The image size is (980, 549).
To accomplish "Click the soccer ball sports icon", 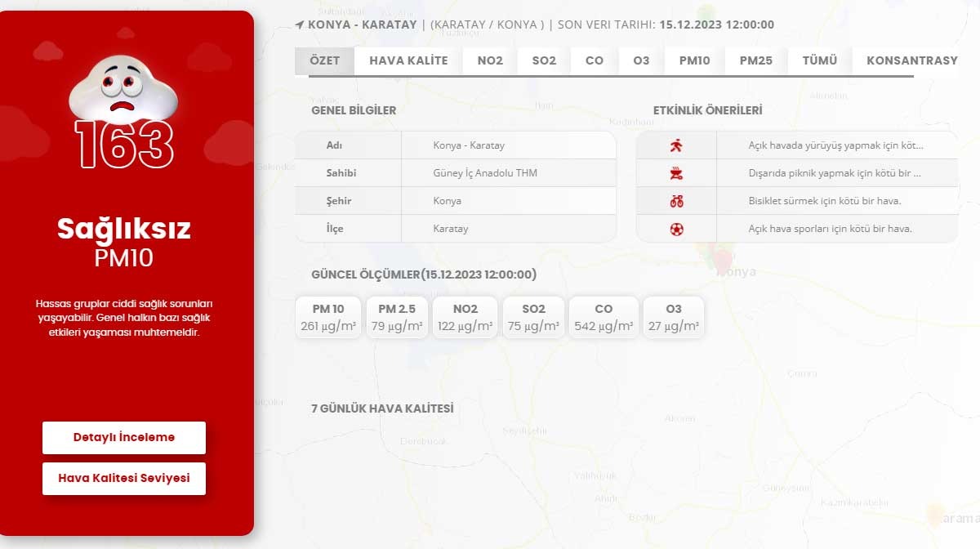I will (675, 229).
